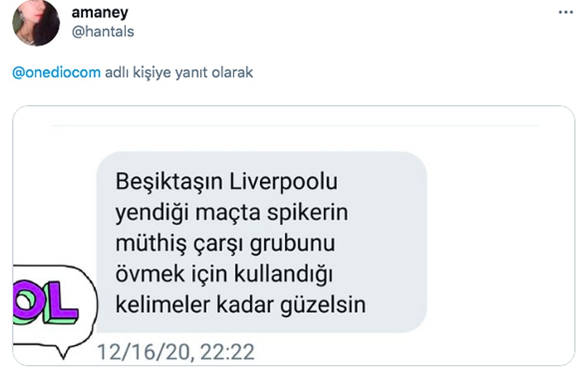The image size is (588, 380).
Task: Follow the @onediocom mention link
Action: point(56,72)
